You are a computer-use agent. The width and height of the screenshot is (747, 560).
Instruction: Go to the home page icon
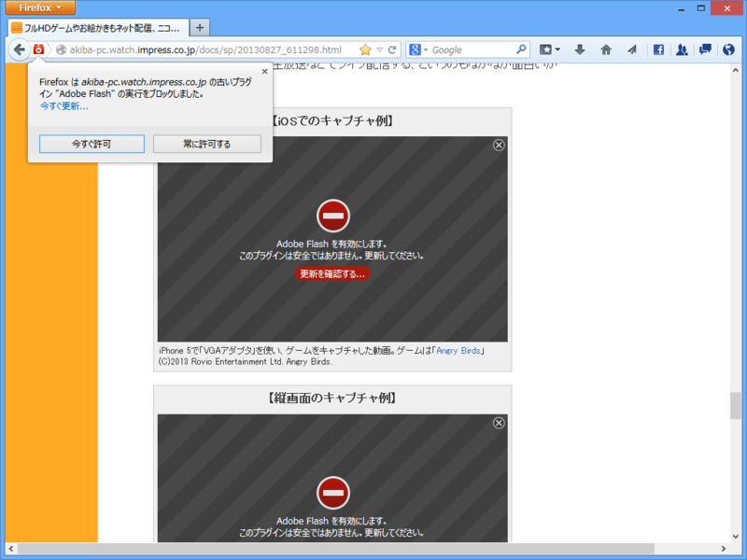(x=606, y=49)
